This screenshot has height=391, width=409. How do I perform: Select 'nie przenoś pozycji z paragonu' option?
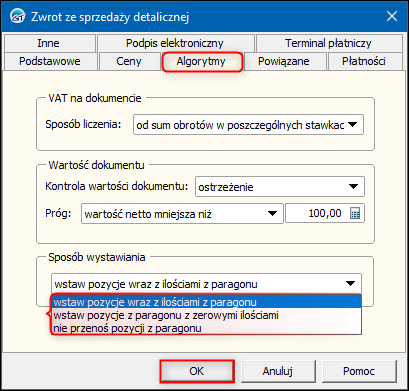206,328
